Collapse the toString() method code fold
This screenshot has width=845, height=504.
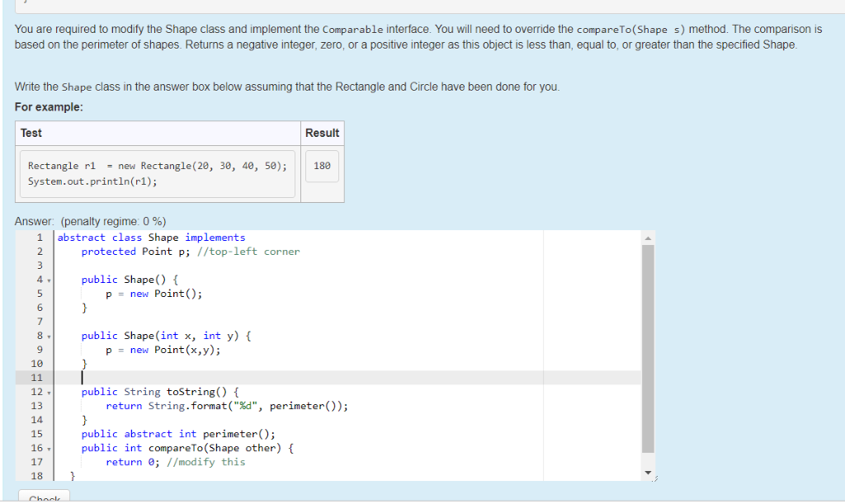[47, 392]
